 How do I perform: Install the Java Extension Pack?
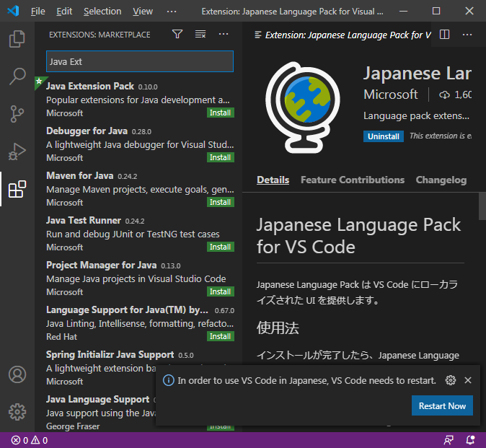(x=220, y=113)
